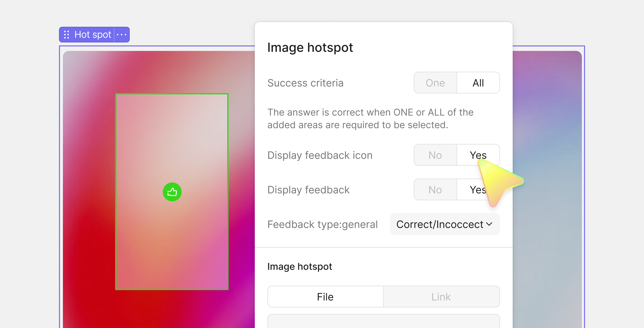Click the chevron arrow on feedback type dropdown
Screen dimensions: 644x328
pos(489,224)
